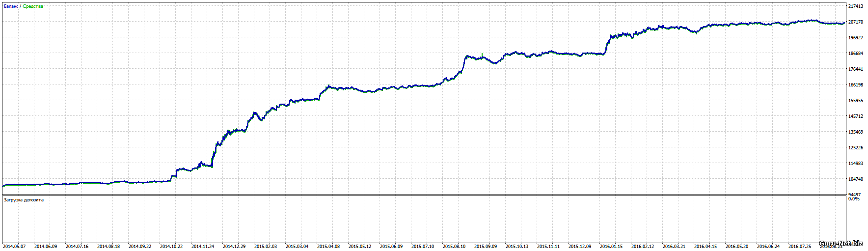This screenshot has width=868, height=251.
Task: Click the 2015.08.10 date label
Action: point(454,247)
